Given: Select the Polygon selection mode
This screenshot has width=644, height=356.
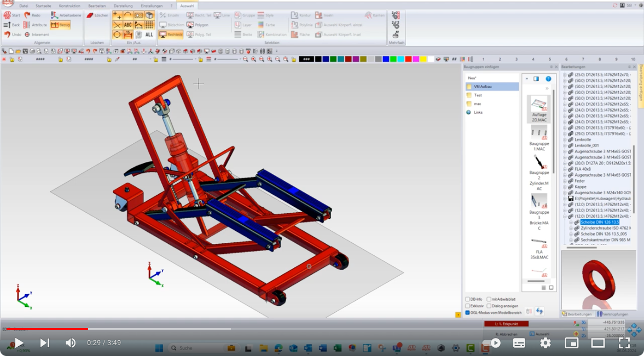Looking at the screenshot, I should pos(197,25).
